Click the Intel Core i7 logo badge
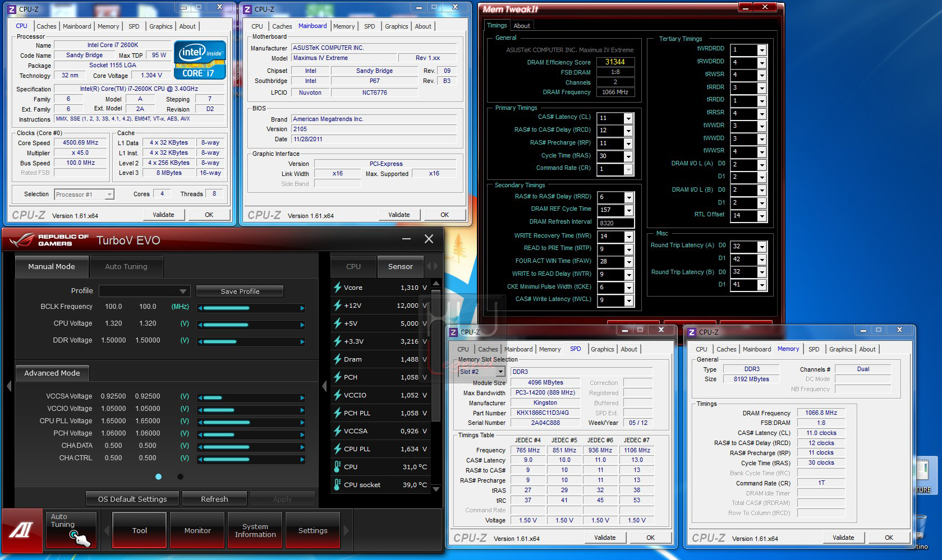The height and width of the screenshot is (560, 942). [200, 59]
